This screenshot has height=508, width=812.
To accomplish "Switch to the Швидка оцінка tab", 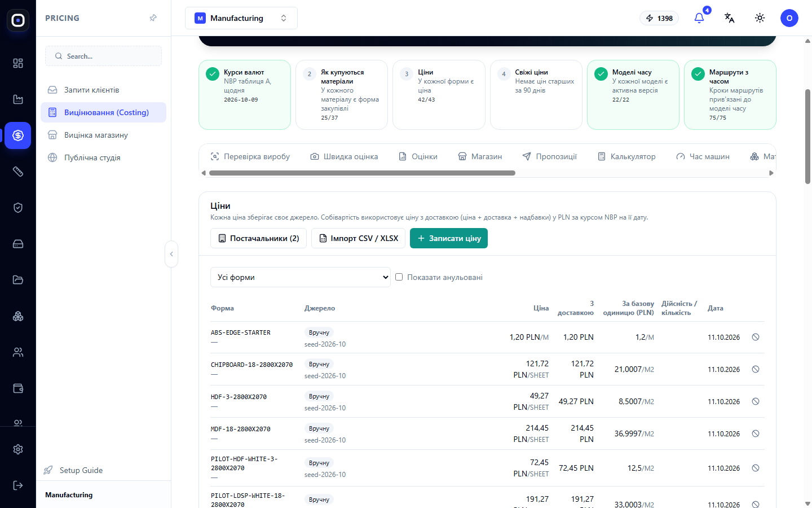I will [x=345, y=156].
